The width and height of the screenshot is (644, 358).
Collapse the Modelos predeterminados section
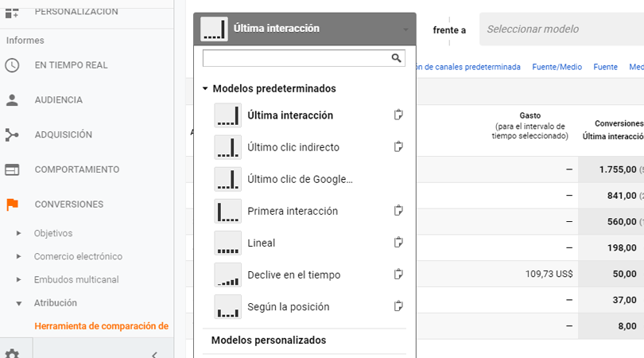(205, 88)
